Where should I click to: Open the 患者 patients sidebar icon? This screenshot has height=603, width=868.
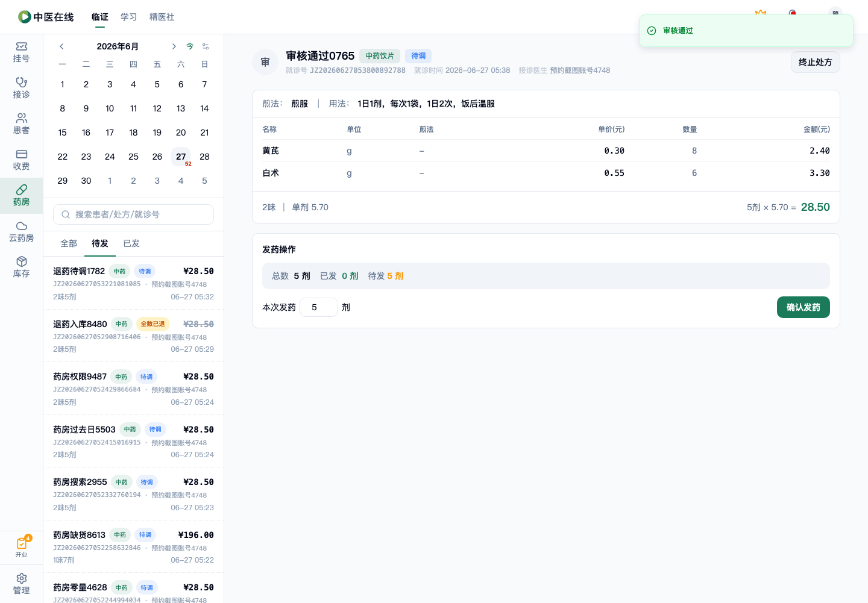pyautogui.click(x=21, y=124)
